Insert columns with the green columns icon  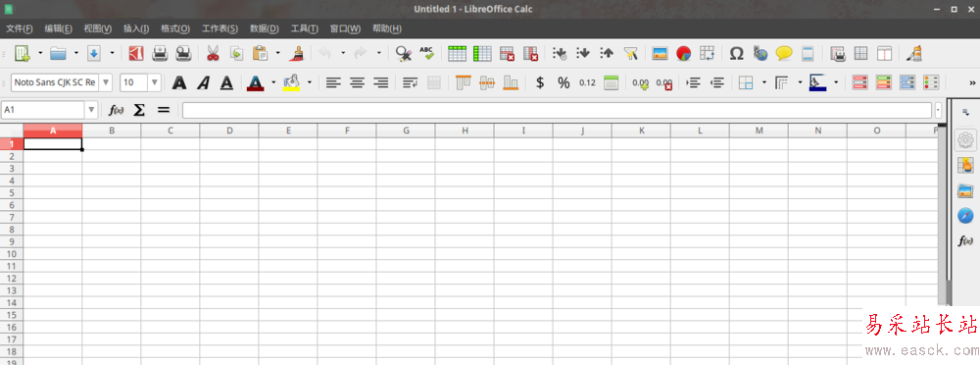tap(482, 54)
